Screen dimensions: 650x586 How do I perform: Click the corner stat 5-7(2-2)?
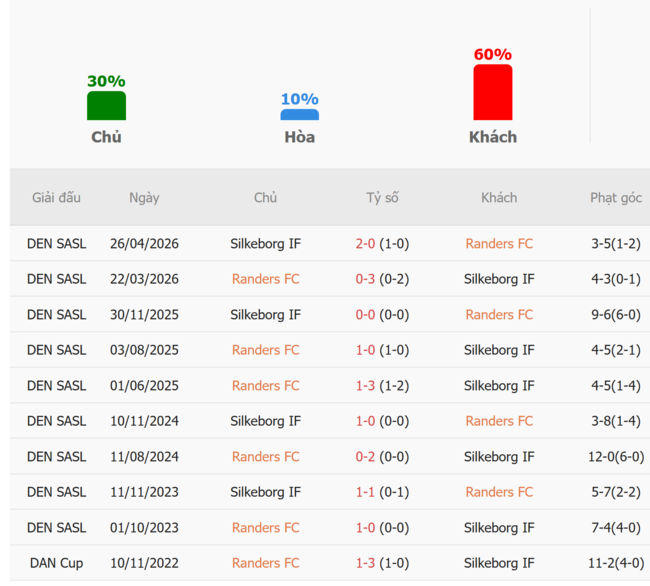coord(616,492)
